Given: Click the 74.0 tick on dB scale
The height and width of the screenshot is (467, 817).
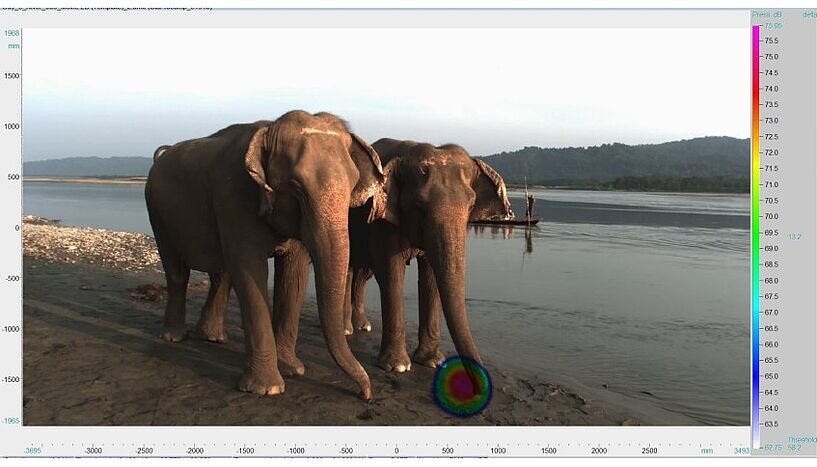Looking at the screenshot, I should pyautogui.click(x=771, y=89).
